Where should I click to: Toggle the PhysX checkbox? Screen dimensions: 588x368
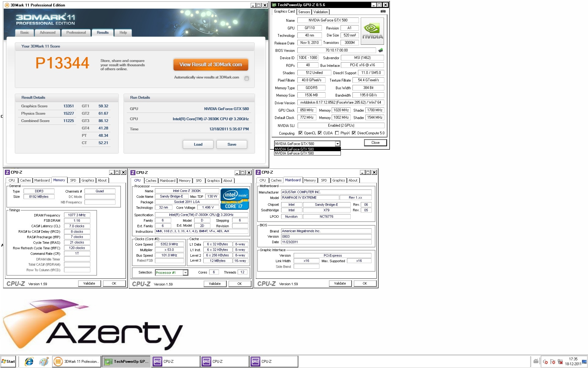[337, 133]
